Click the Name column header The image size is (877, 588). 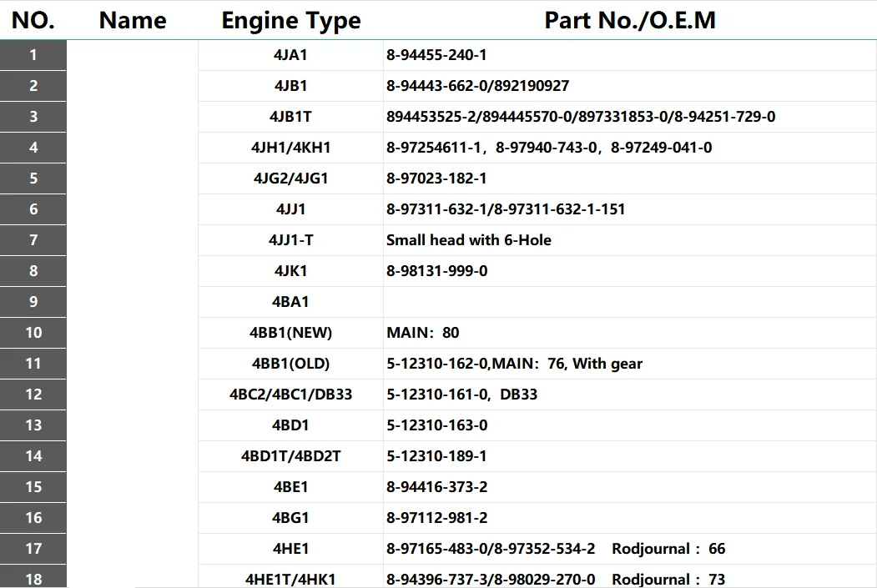(x=132, y=20)
